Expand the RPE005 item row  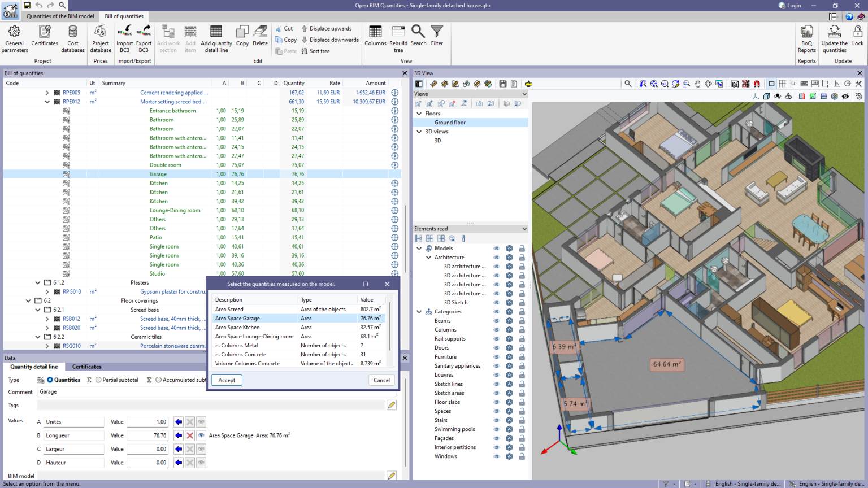[x=47, y=93]
